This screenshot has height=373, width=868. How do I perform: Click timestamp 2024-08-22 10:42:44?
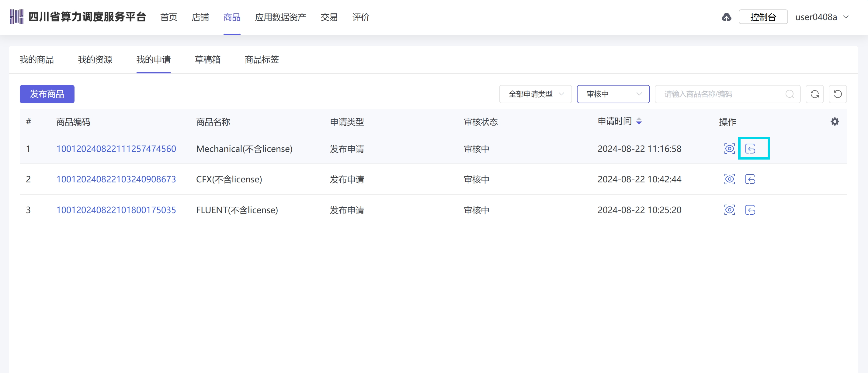pyautogui.click(x=639, y=179)
